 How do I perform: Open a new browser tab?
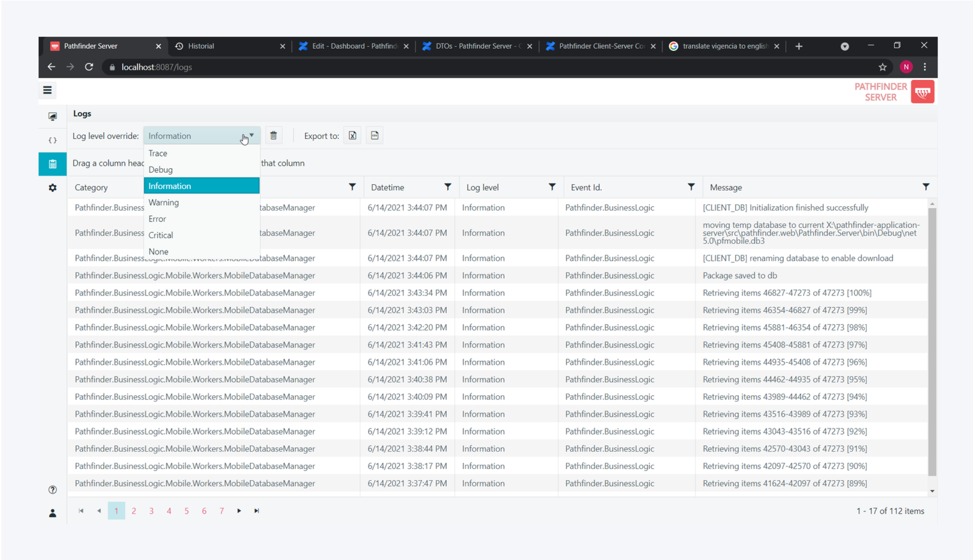click(799, 46)
